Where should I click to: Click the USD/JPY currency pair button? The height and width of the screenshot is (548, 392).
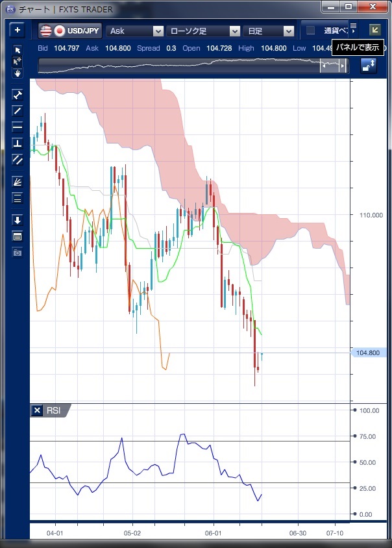70,31
